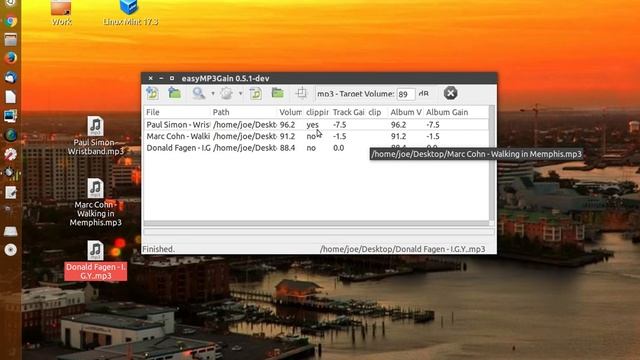The width and height of the screenshot is (640, 360).
Task: Click the disc icon in the dock
Action: 11,250
